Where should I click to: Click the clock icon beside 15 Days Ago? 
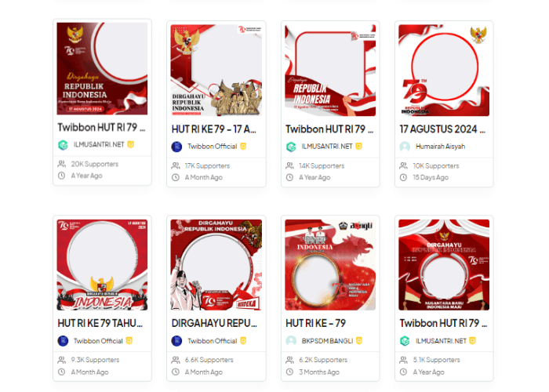[x=403, y=177]
